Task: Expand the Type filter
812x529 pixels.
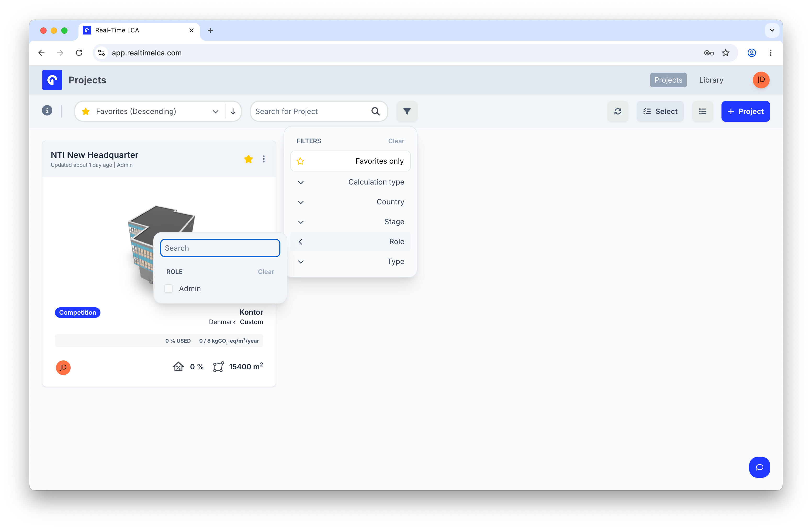Action: click(350, 261)
